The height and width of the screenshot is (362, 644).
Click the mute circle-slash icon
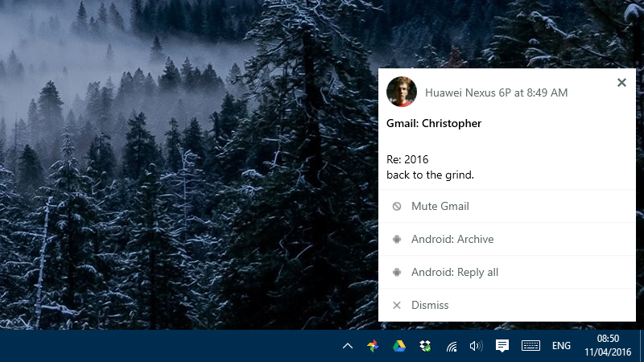tap(396, 207)
